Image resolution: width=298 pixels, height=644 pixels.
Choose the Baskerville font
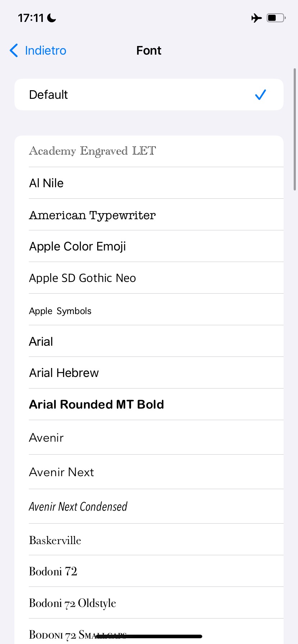55,540
